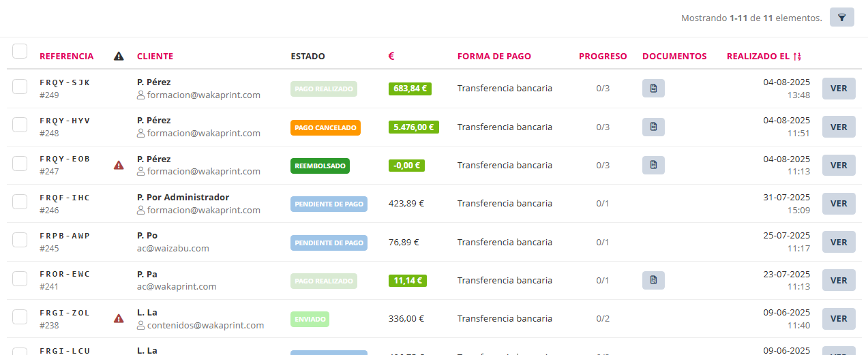Click warning triangle on order FRGI-ZOL
The height and width of the screenshot is (355, 868).
(x=119, y=318)
